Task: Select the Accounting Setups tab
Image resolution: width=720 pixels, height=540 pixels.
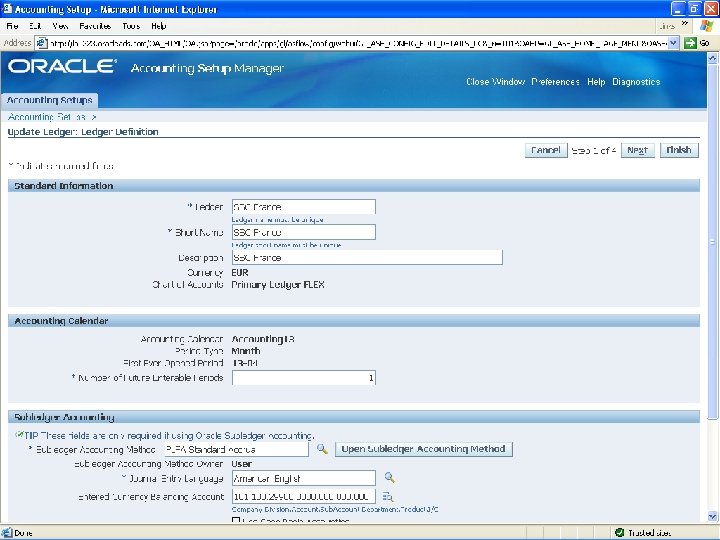Action: (50, 100)
